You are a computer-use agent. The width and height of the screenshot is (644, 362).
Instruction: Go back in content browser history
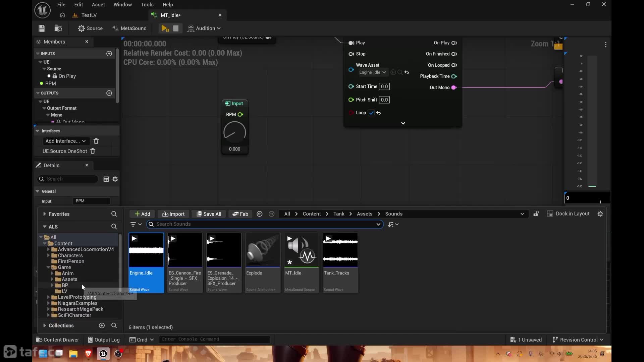[x=260, y=214]
